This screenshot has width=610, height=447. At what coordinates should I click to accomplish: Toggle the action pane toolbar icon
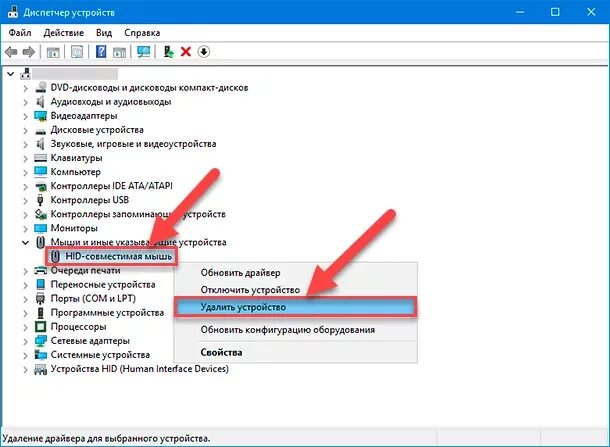(x=120, y=52)
